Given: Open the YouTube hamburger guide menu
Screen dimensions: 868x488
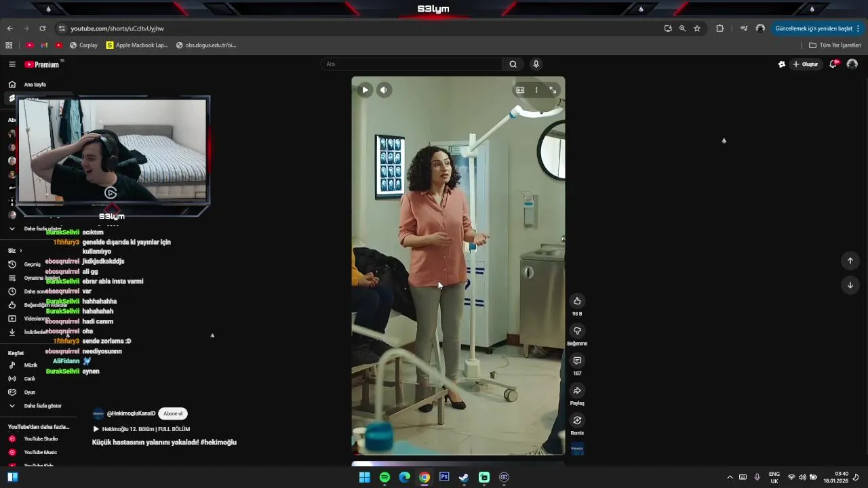Looking at the screenshot, I should pos(12,64).
